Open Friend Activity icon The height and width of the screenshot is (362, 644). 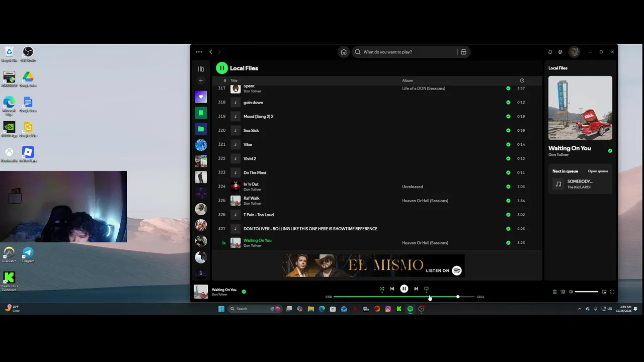560,52
